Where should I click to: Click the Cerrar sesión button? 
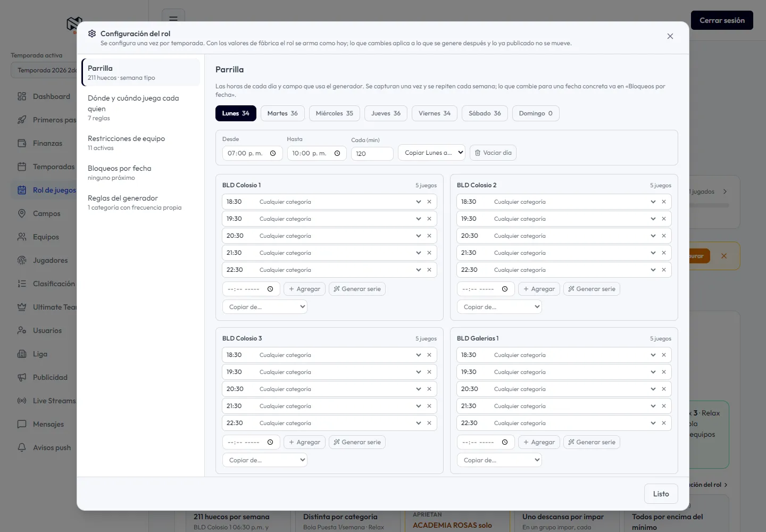click(x=722, y=20)
